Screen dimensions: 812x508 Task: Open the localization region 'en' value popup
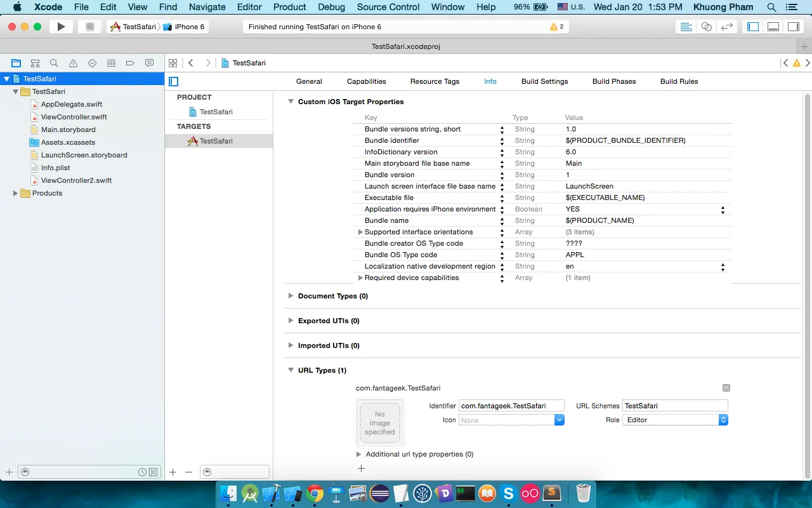coord(723,267)
